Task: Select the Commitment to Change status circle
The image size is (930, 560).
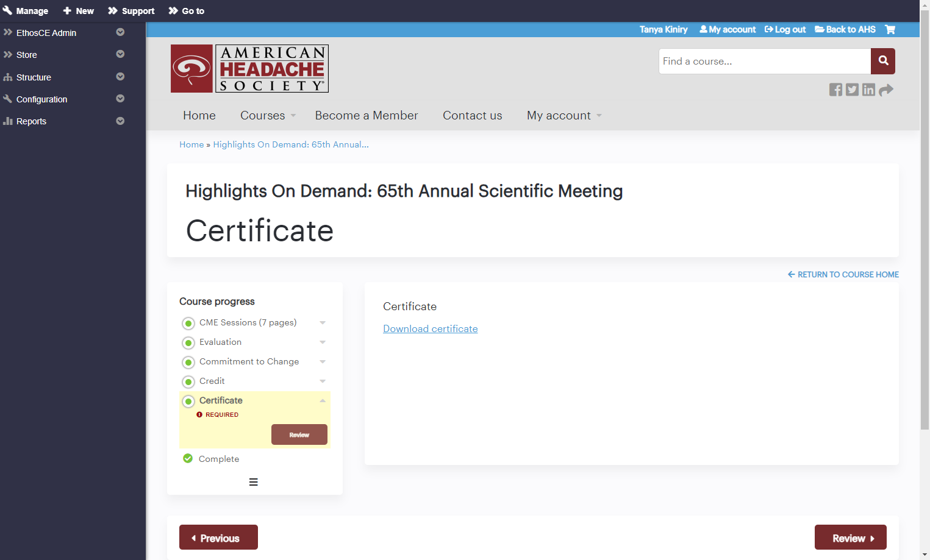Action: (x=188, y=362)
